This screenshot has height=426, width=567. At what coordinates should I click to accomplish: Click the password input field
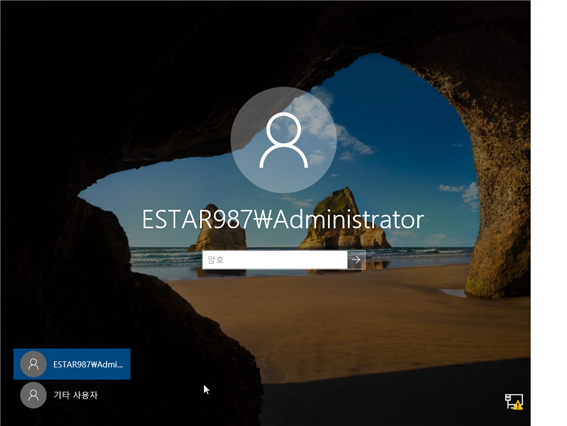274,260
